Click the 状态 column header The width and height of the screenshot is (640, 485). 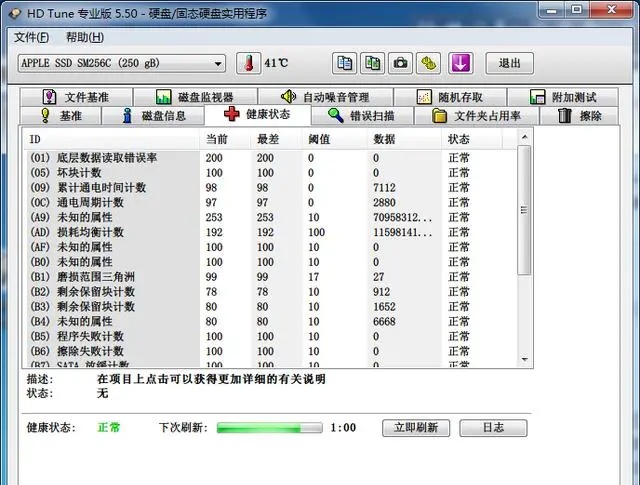(472, 140)
